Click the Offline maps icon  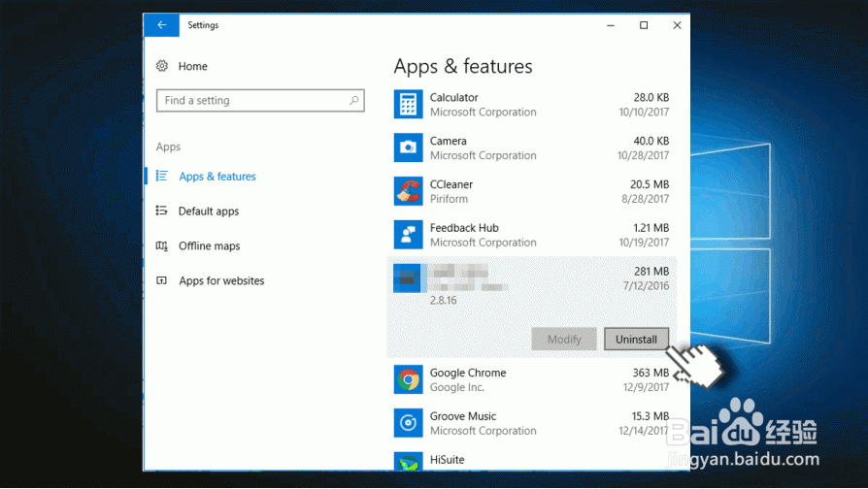(161, 245)
